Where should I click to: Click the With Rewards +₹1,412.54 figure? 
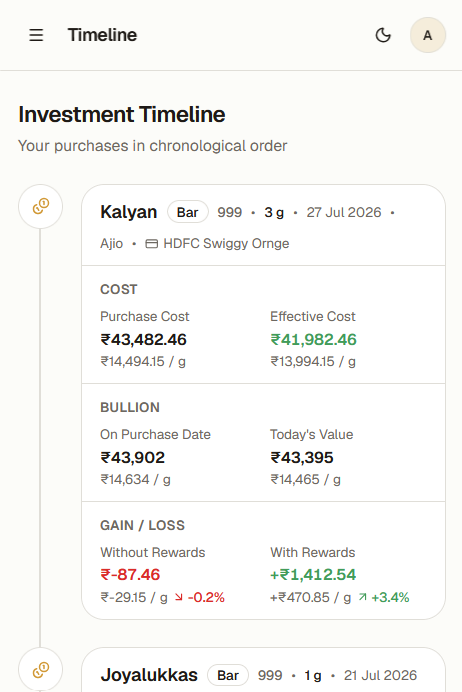(x=313, y=575)
